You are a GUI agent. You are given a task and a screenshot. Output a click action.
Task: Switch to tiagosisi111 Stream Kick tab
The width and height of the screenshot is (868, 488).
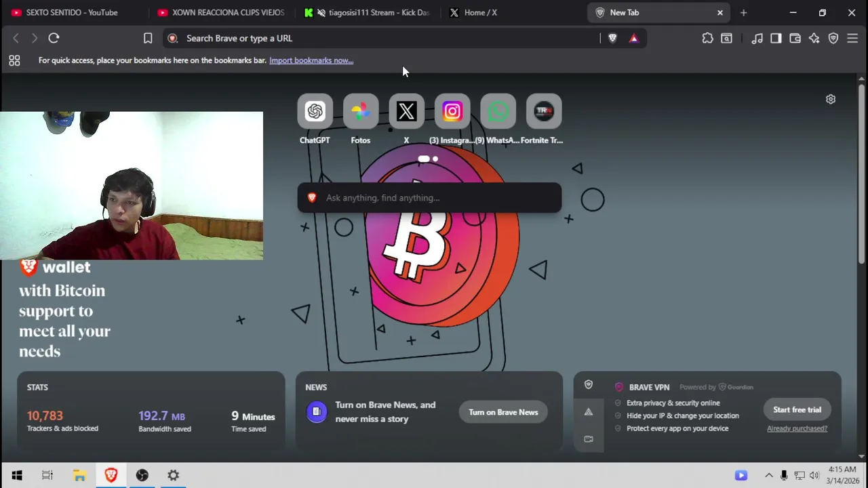pos(367,12)
